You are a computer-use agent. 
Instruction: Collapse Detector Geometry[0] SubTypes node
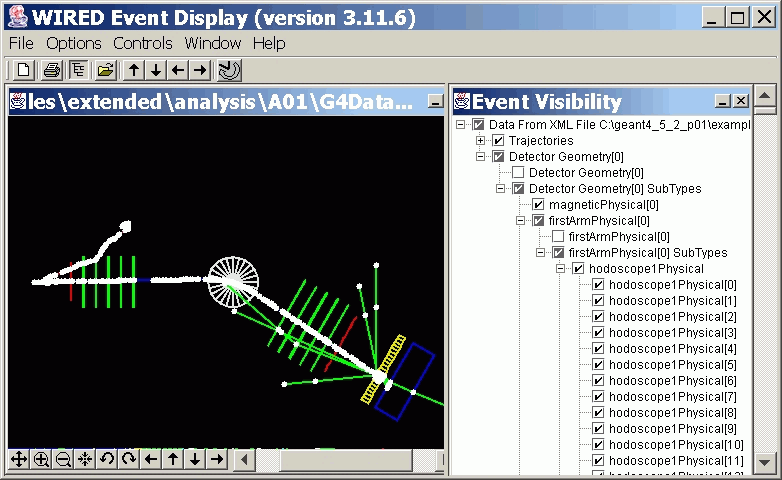pyautogui.click(x=501, y=189)
